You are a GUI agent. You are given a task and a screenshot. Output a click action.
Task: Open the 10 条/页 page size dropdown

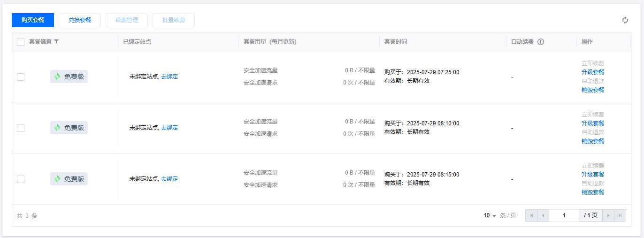(x=490, y=215)
